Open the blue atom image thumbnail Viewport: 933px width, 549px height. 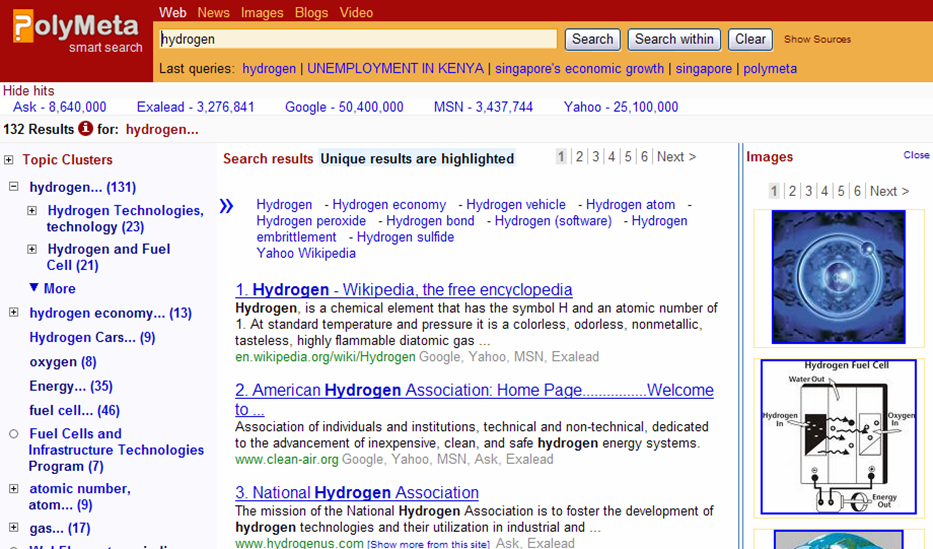[x=838, y=277]
